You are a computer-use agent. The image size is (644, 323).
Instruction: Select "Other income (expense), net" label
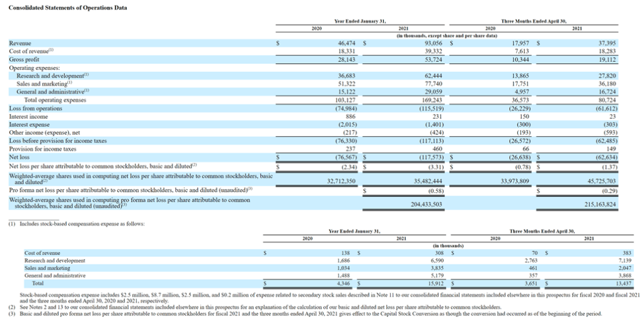[44, 133]
